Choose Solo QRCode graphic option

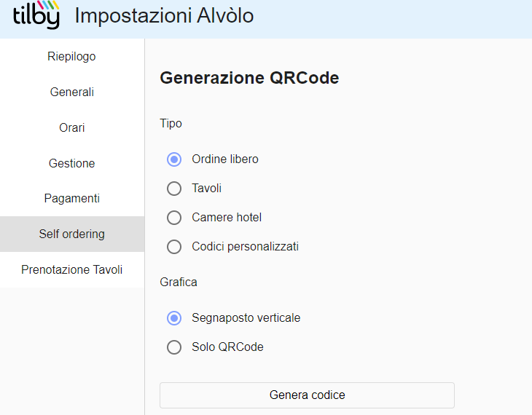click(x=174, y=347)
